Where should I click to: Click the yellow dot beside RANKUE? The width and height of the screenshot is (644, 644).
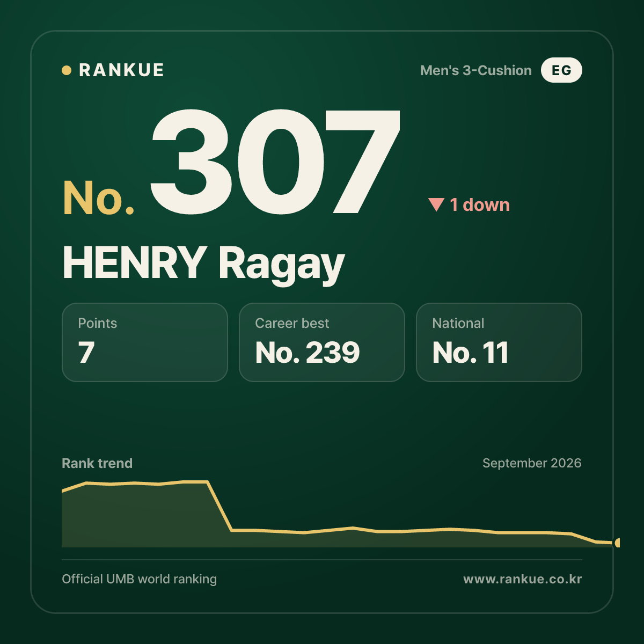67,70
